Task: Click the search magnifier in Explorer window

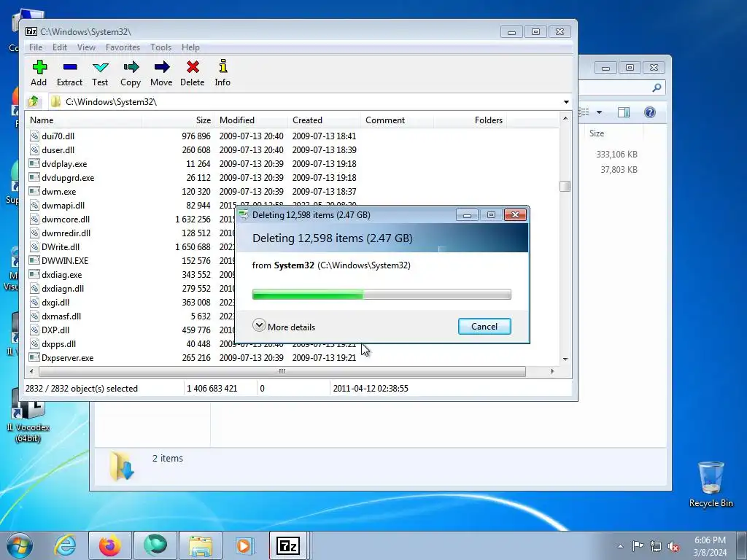Action: click(x=657, y=87)
